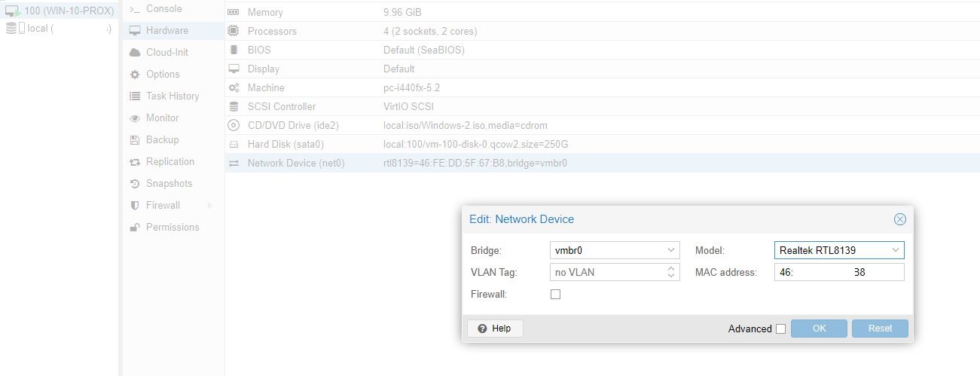Open the Console menu item

[172, 9]
